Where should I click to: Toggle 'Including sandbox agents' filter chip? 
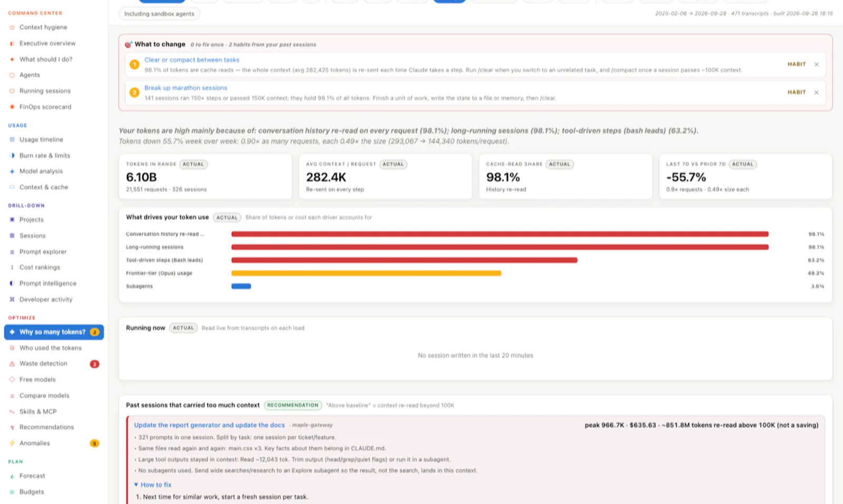pyautogui.click(x=159, y=14)
